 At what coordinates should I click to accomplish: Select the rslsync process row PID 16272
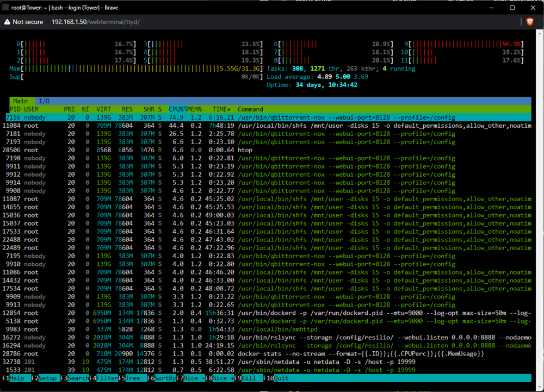(267, 338)
